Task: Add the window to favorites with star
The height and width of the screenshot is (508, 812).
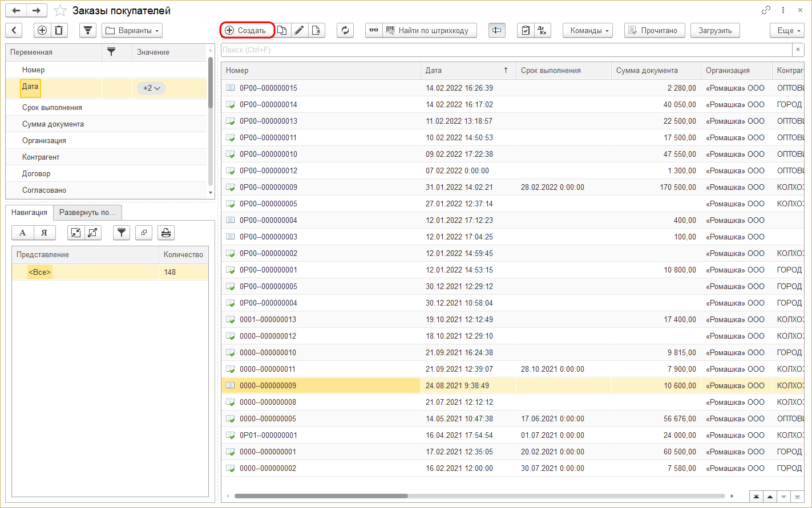Action: point(60,11)
